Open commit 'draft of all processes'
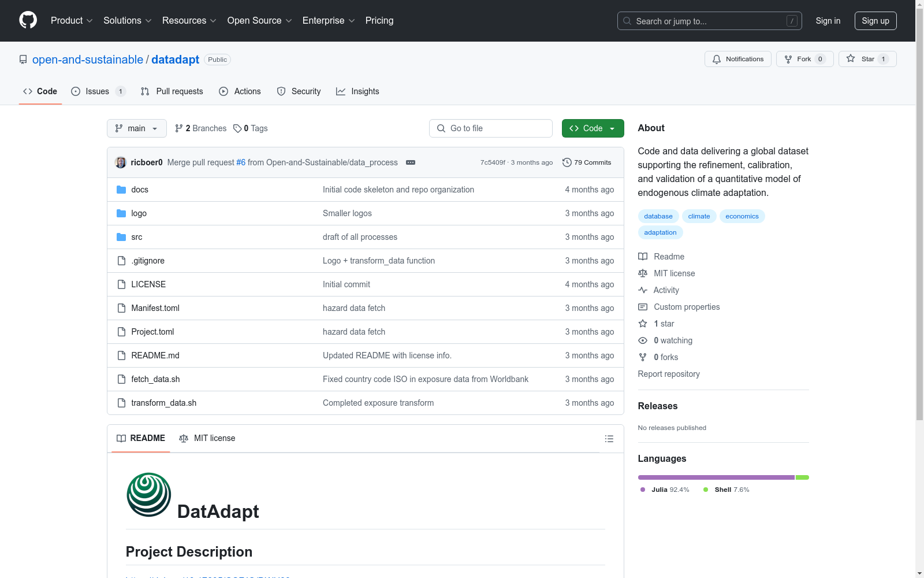The width and height of the screenshot is (924, 578). coord(360,237)
